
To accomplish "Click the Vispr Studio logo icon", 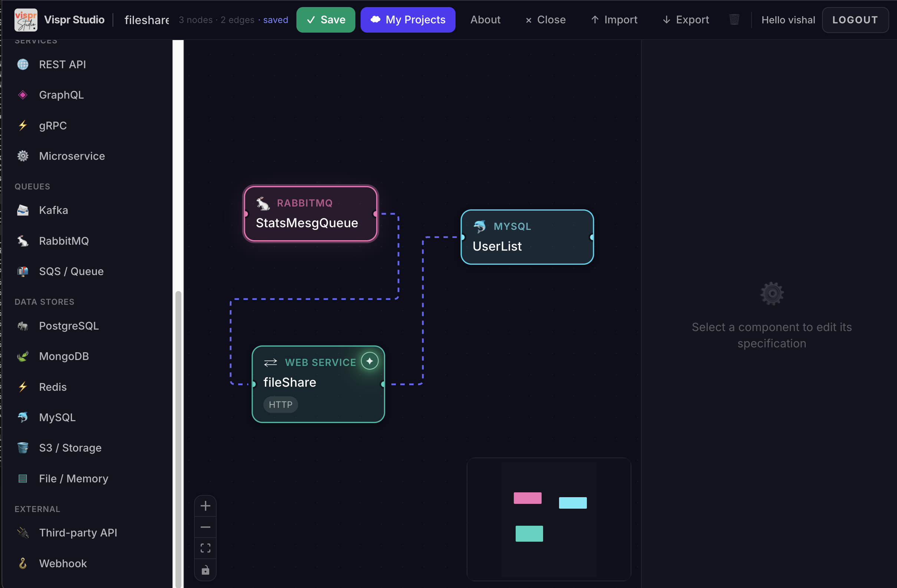I will 26,20.
